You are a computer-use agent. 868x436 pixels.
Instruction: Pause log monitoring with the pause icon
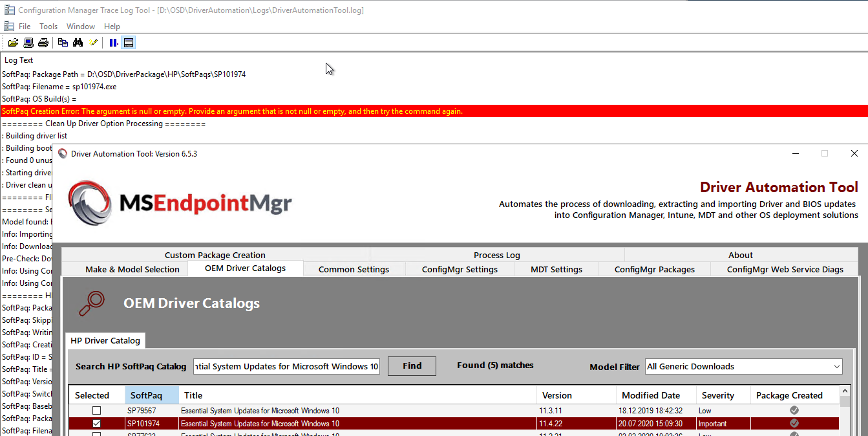coord(112,42)
